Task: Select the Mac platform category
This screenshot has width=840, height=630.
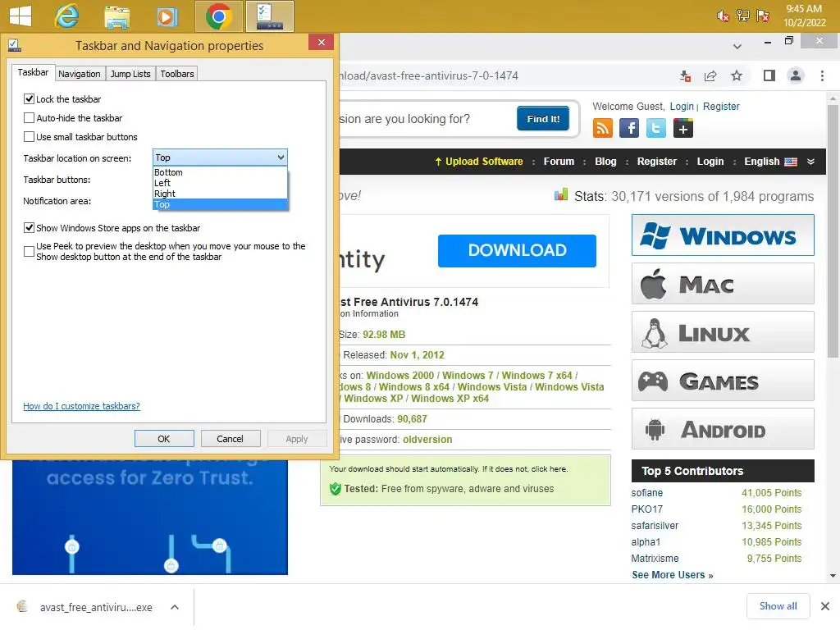Action: [x=723, y=284]
